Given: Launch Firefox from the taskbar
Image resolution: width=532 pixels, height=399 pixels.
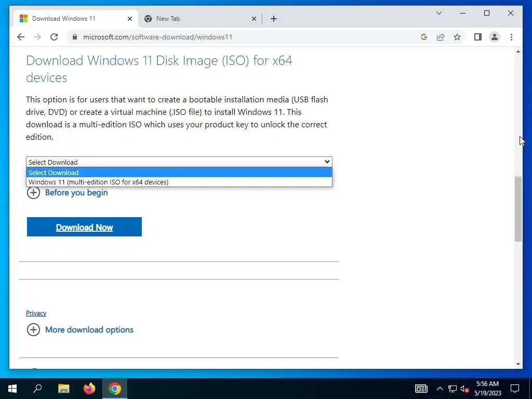Looking at the screenshot, I should [89, 389].
